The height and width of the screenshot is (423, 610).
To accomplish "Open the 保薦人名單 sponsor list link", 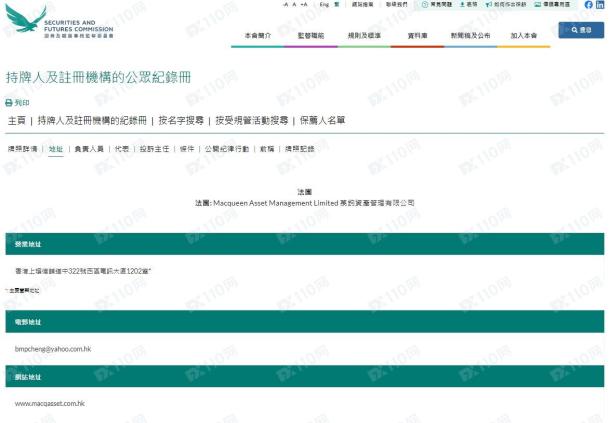I will click(x=322, y=121).
